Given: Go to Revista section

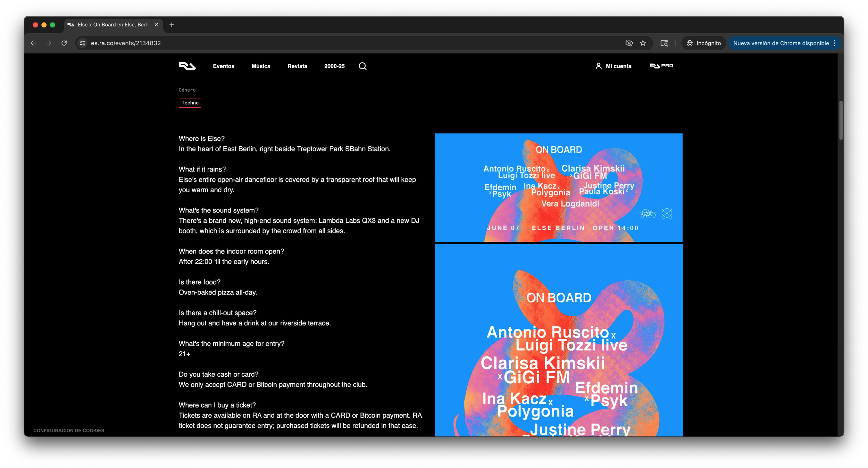Looking at the screenshot, I should (297, 66).
